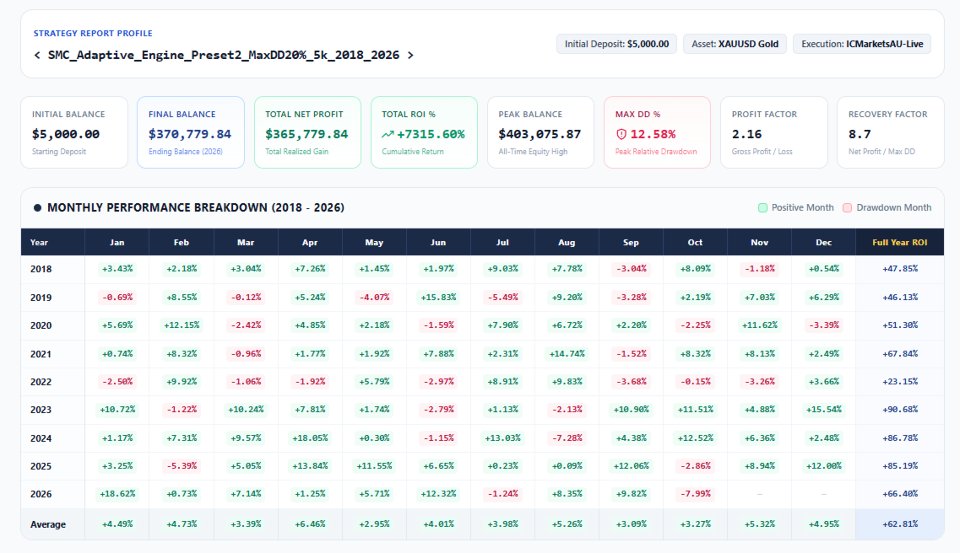
Task: Click the Monthly Performance Breakdown heading
Action: point(196,208)
